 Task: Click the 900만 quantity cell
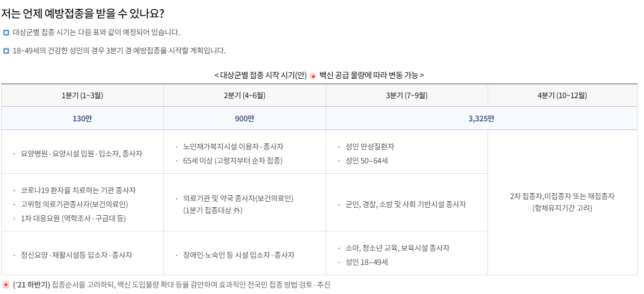tap(245, 119)
